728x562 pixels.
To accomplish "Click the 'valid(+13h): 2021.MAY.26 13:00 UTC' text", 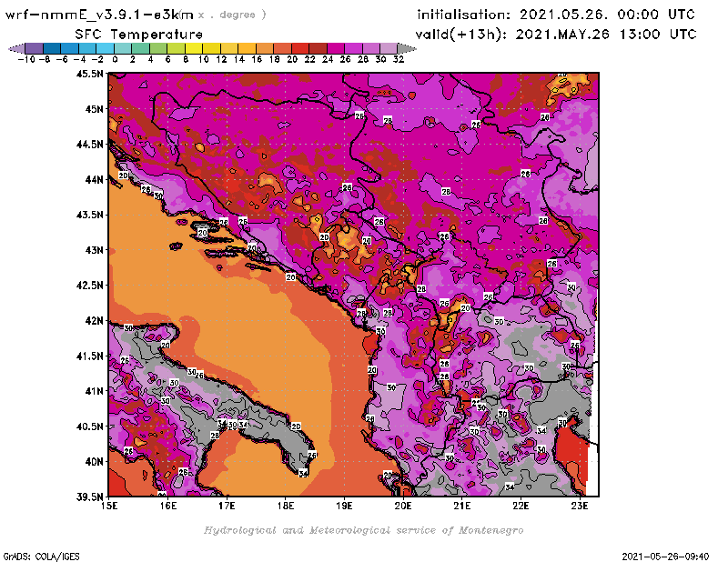I will coord(556,35).
